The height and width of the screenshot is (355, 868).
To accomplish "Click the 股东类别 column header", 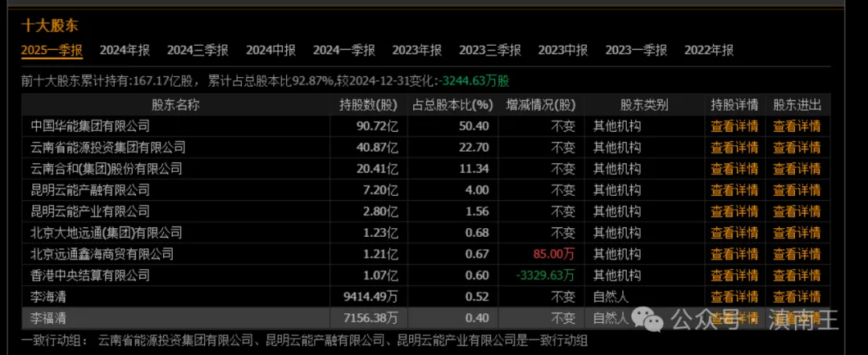I will pyautogui.click(x=644, y=105).
